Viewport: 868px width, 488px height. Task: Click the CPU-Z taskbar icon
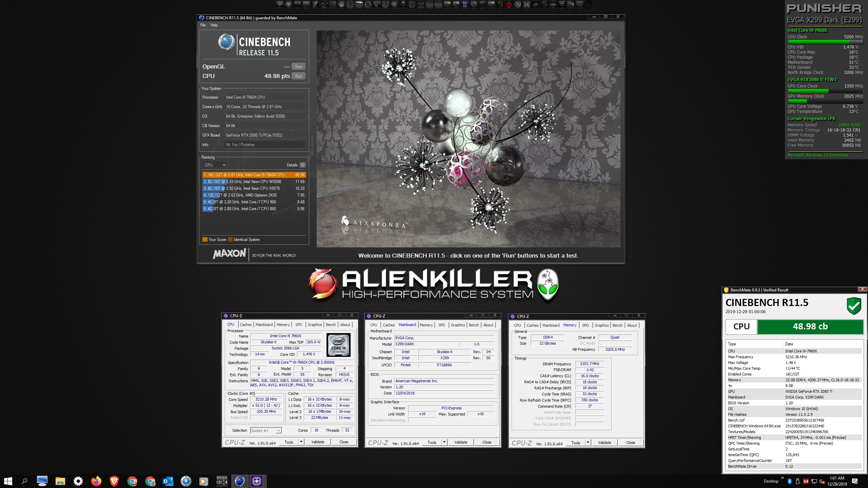pyautogui.click(x=257, y=481)
